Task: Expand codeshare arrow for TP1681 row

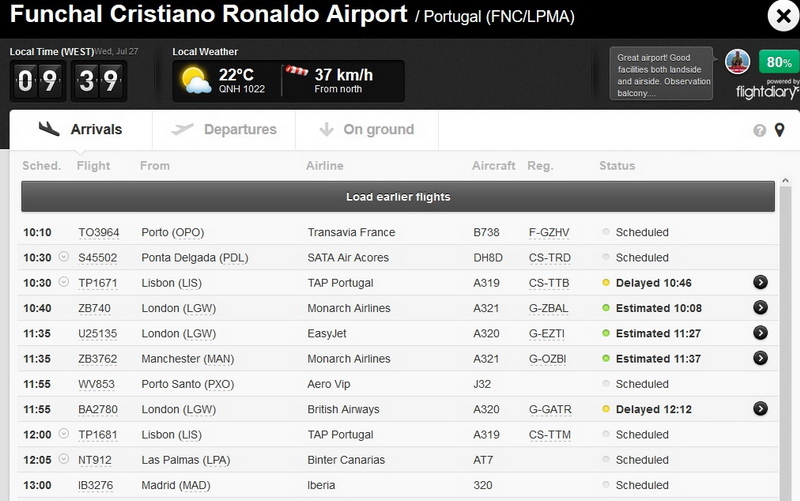Action: [63, 434]
